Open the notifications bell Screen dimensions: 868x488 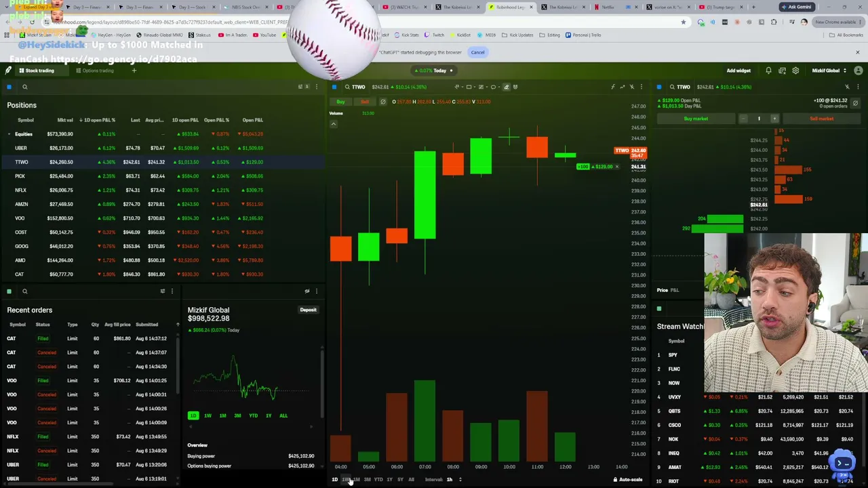tap(768, 70)
